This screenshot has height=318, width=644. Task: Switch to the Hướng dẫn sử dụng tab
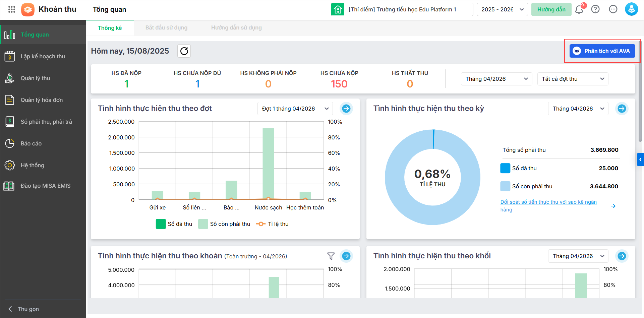point(236,28)
